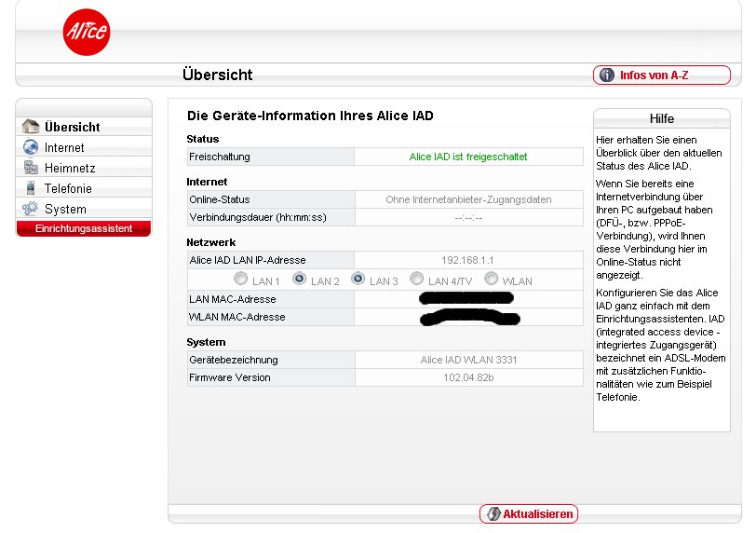Start the Einrichtungsassistent
756x533 pixels.
pos(84,228)
